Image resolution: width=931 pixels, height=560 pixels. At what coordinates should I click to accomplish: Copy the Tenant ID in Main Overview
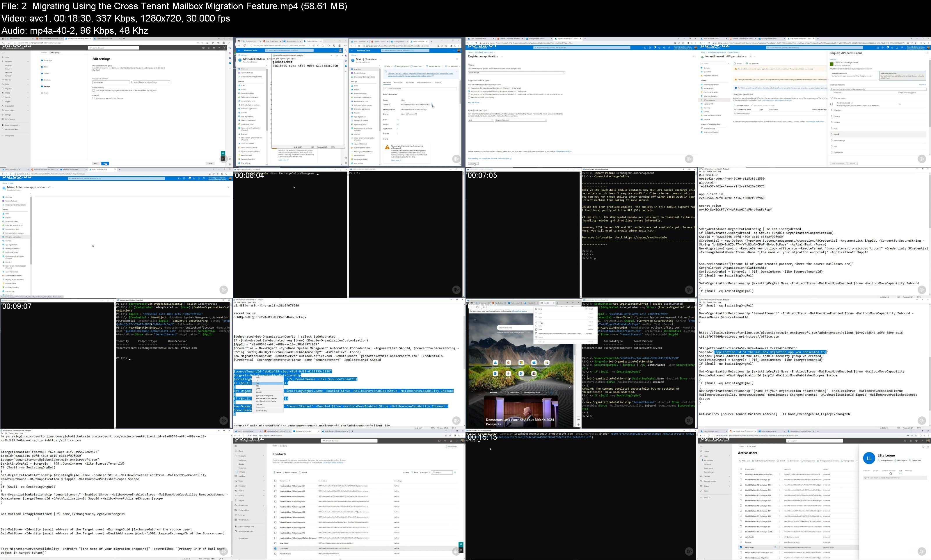pyautogui.click(x=432, y=105)
